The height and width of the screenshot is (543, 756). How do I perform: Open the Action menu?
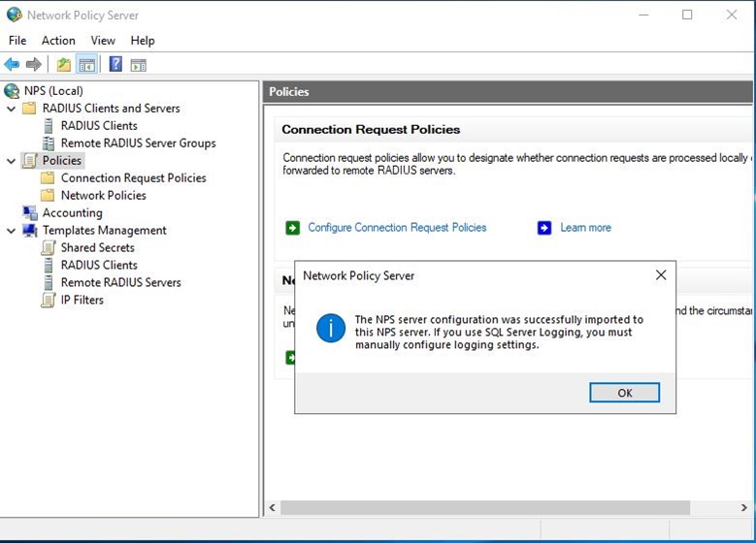[58, 41]
